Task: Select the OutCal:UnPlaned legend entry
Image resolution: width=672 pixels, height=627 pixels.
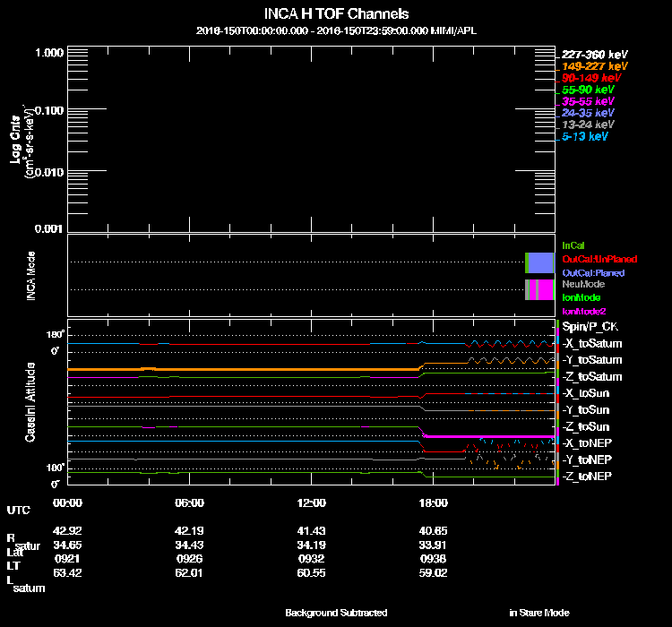Action: 599,258
